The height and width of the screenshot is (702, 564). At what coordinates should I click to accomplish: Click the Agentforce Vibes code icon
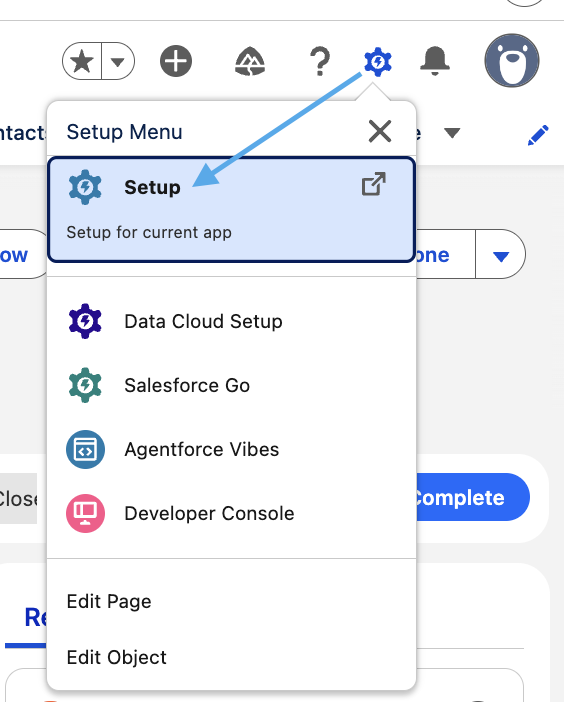pyautogui.click(x=85, y=449)
